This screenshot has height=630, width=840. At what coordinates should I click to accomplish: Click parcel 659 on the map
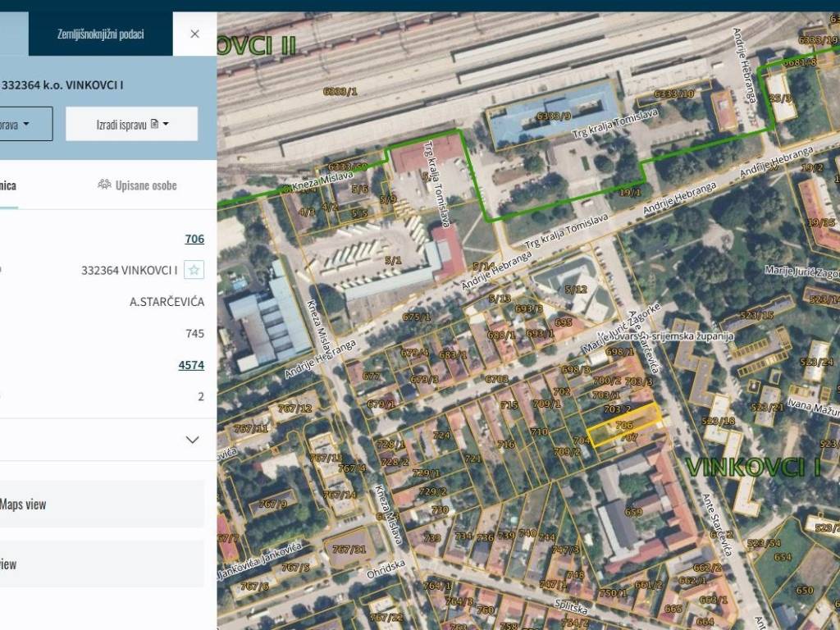coord(632,512)
